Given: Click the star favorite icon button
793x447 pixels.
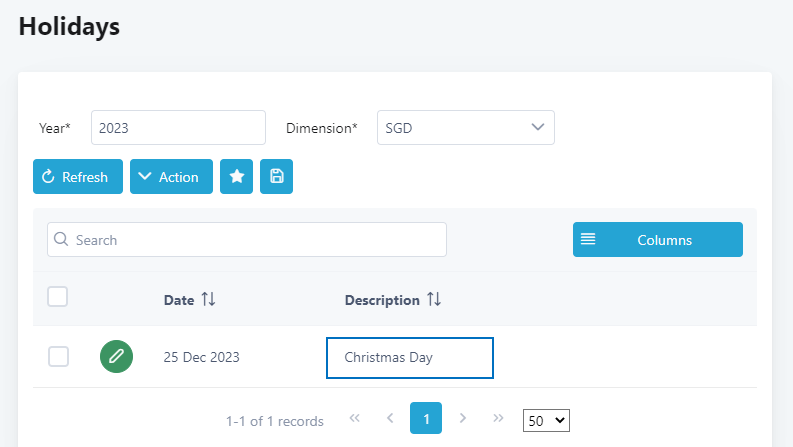Looking at the screenshot, I should pos(236,177).
